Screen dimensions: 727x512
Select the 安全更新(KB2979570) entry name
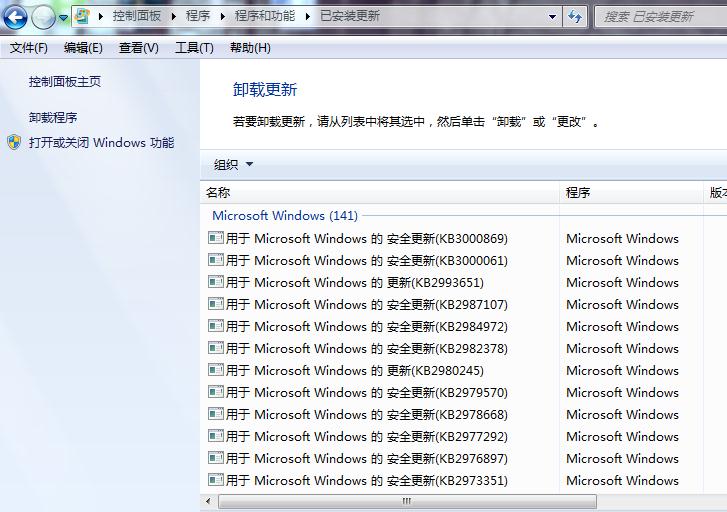click(x=367, y=392)
